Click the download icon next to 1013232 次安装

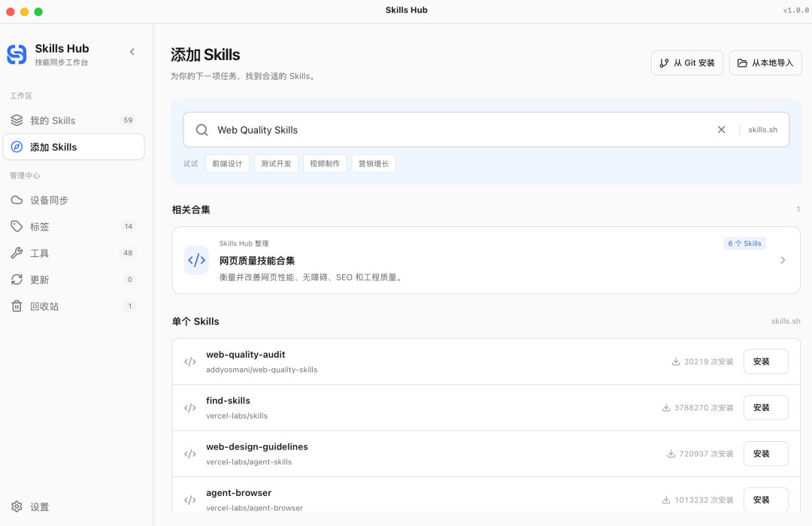(666, 500)
